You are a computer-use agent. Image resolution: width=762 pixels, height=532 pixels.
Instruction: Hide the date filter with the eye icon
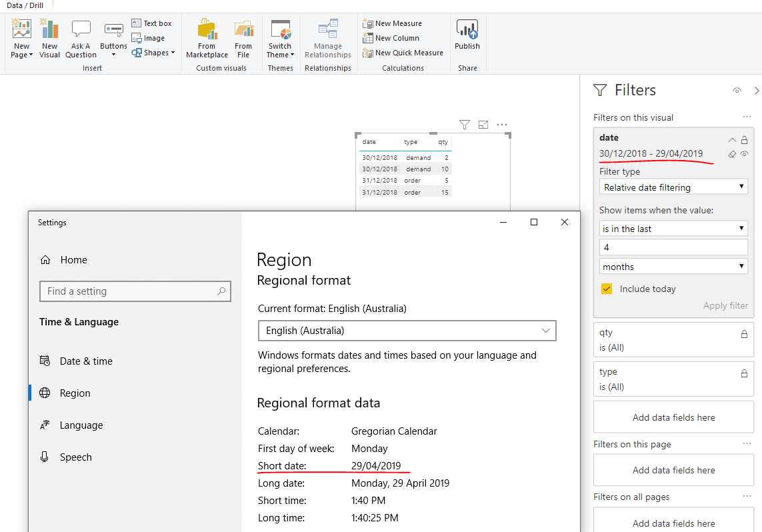click(x=744, y=154)
